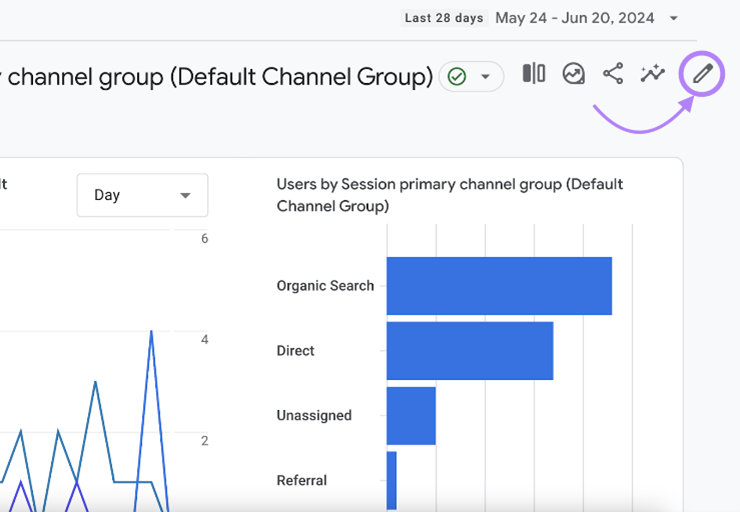This screenshot has height=512, width=740.
Task: Click the Share this report icon
Action: pyautogui.click(x=613, y=74)
